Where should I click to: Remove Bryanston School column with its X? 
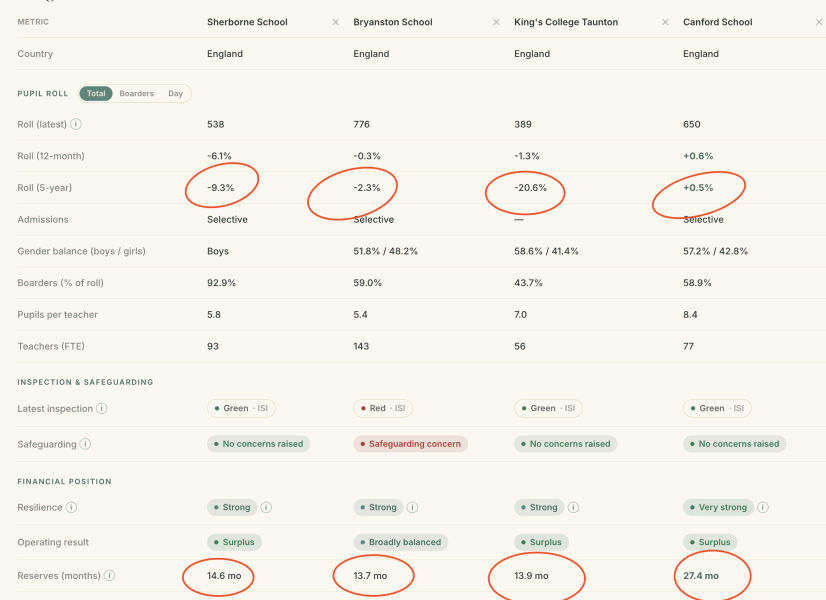(496, 22)
